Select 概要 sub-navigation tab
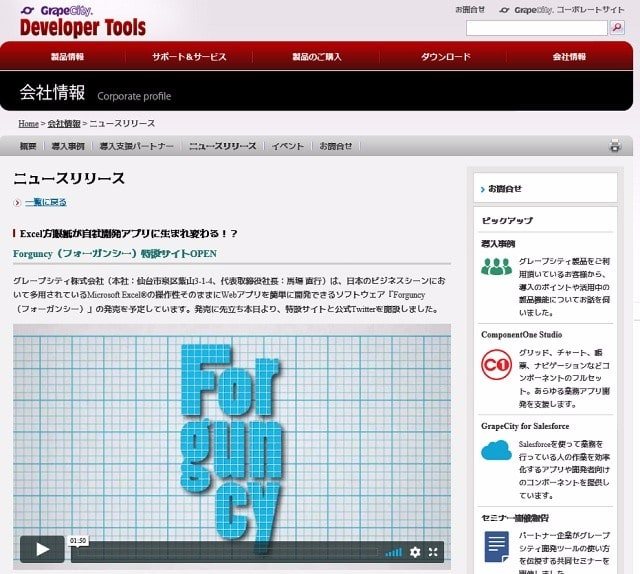Viewport: 640px width, 574px height. coord(28,146)
